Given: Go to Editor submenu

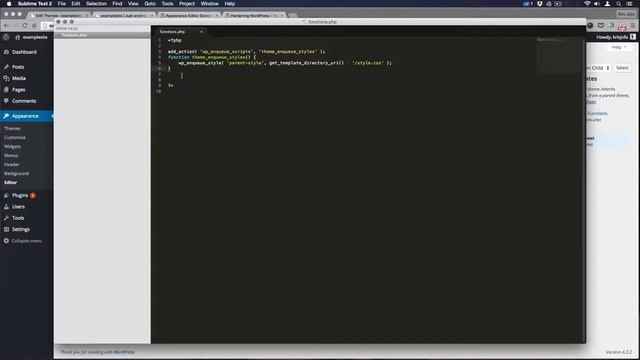Looking at the screenshot, I should click(x=11, y=182).
